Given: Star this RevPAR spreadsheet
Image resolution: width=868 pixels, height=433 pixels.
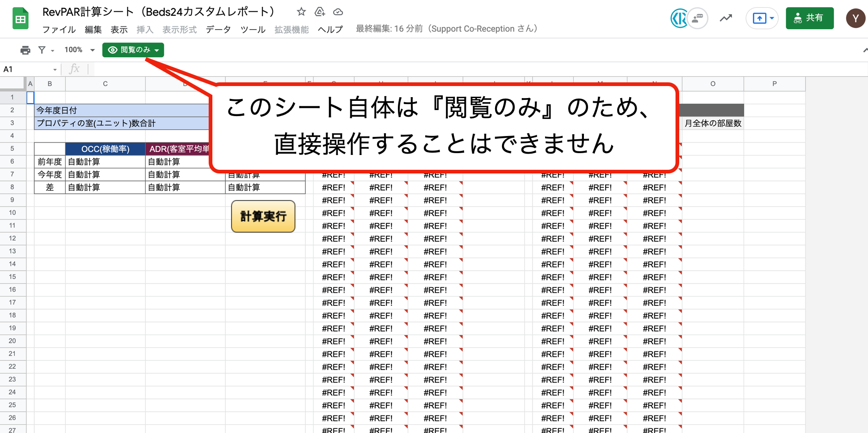Looking at the screenshot, I should point(301,12).
